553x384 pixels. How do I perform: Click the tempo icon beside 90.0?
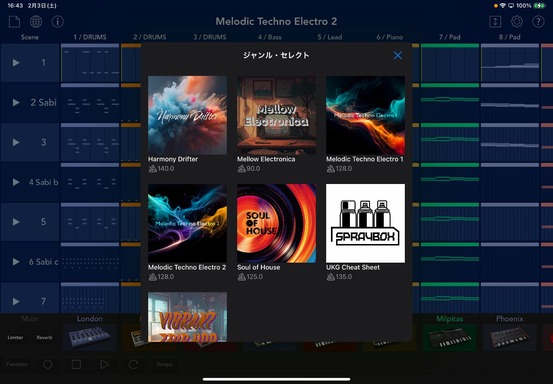click(241, 169)
